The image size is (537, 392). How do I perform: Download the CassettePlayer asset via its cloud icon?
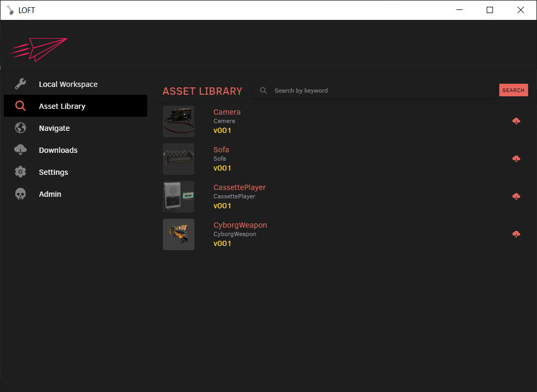[x=516, y=196]
